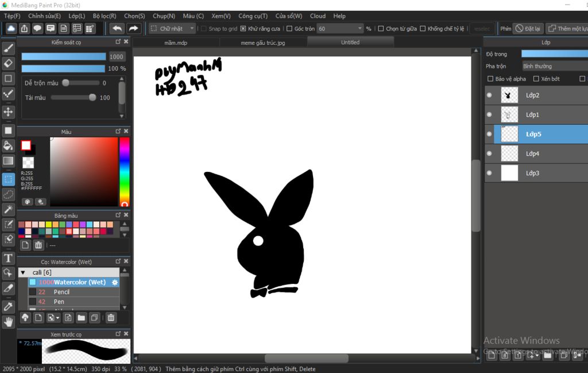
Task: Select layer Lớp4
Action: pos(536,153)
